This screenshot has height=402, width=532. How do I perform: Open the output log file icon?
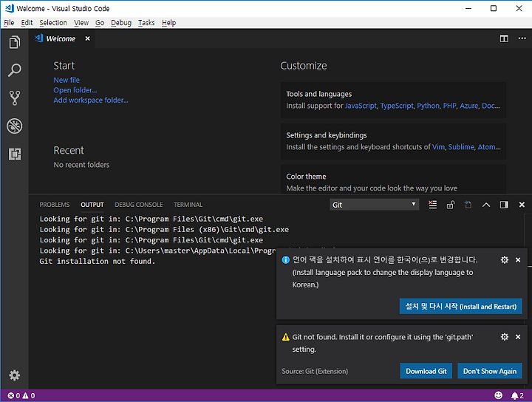468,205
